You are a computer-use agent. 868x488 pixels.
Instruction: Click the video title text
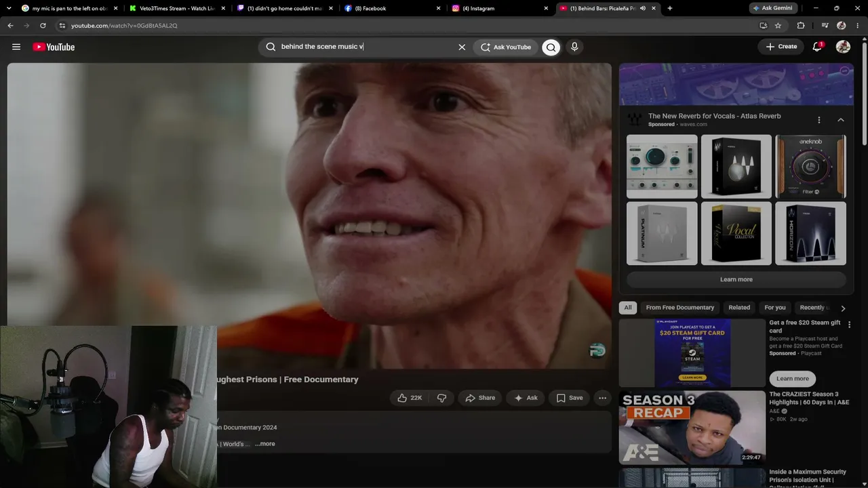288,380
